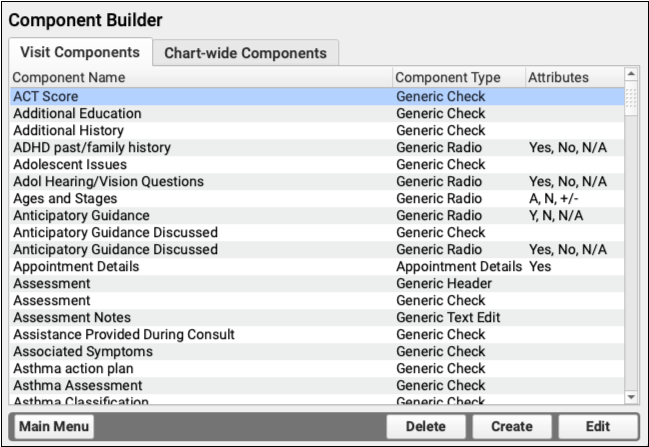The width and height of the screenshot is (649, 447).
Task: Click the Create button
Action: (511, 426)
